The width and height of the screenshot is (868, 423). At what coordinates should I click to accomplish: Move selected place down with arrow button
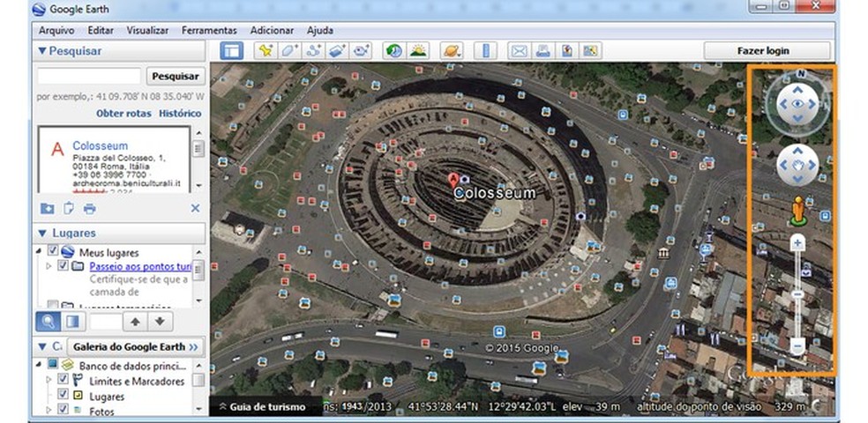(x=160, y=322)
